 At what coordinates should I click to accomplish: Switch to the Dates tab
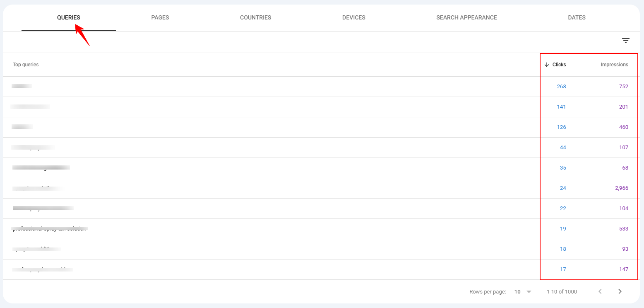577,18
